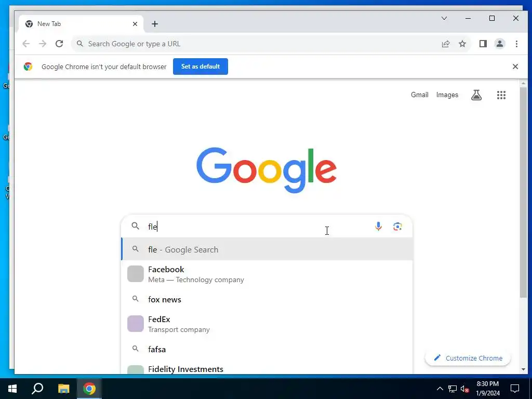Click the Windows Start button

tap(12, 389)
